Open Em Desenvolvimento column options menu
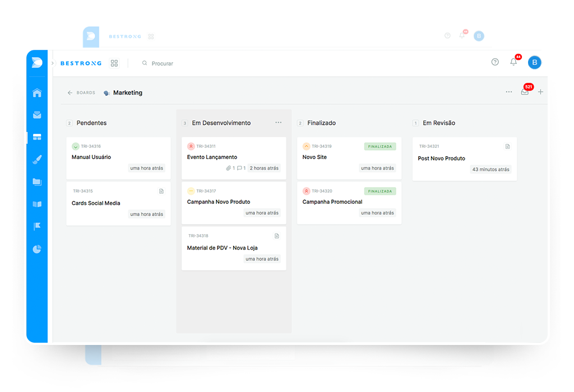574x392 pixels. 278,123
